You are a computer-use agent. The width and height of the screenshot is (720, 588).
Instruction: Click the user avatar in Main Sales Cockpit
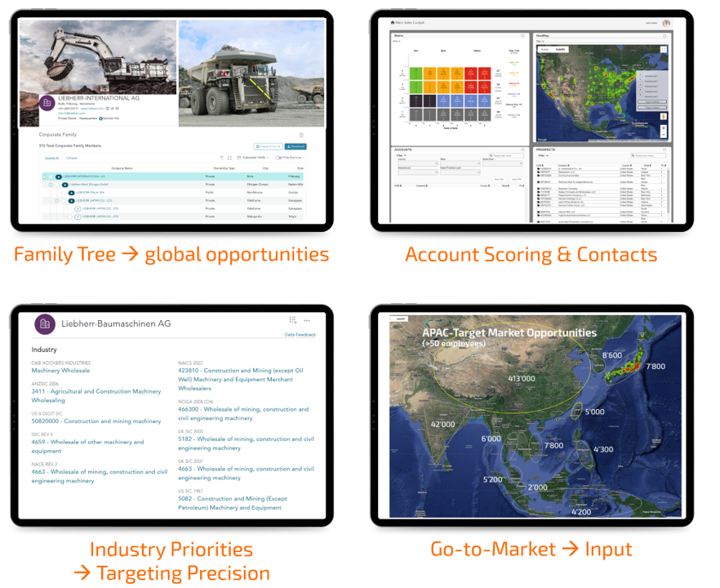666,23
